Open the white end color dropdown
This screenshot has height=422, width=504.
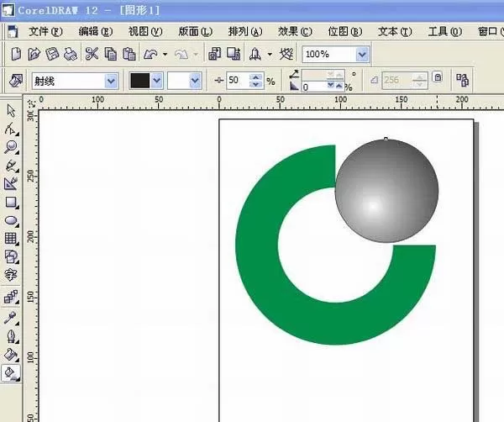point(195,81)
